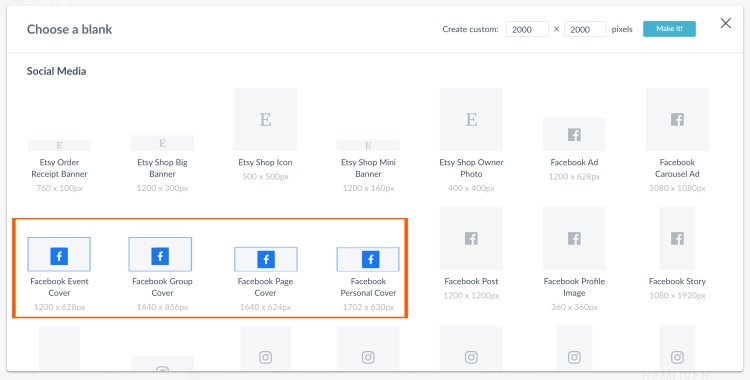This screenshot has width=750, height=380.
Task: Select the Etsy Shop Icon blank
Action: pos(265,119)
